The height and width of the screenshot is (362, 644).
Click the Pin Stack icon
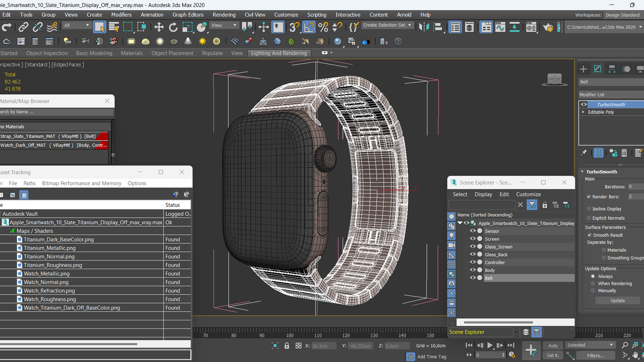pos(584,153)
